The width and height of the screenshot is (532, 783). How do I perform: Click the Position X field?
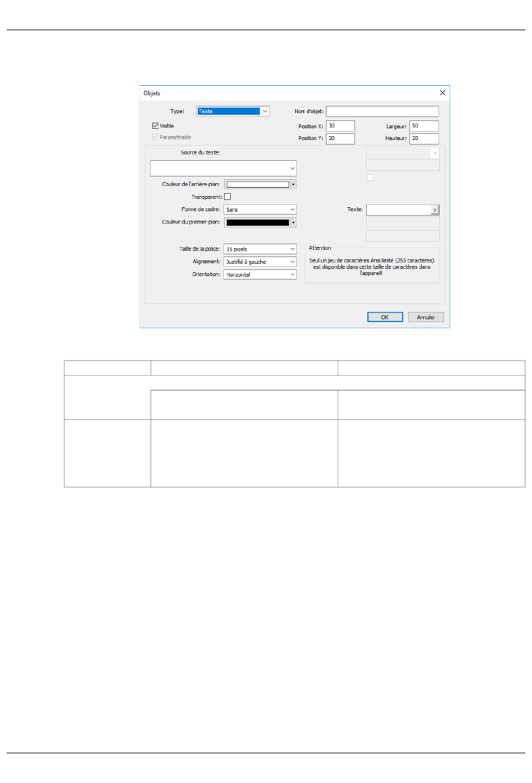click(340, 126)
